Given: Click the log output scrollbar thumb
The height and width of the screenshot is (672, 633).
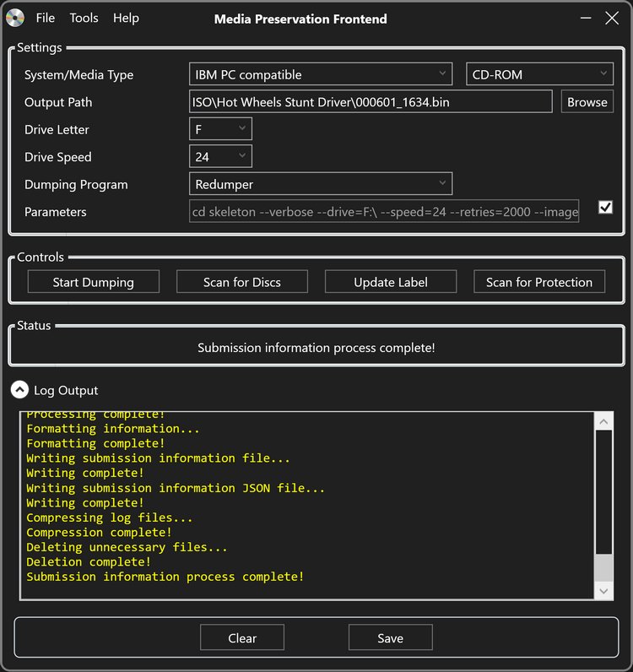Looking at the screenshot, I should click(x=603, y=568).
